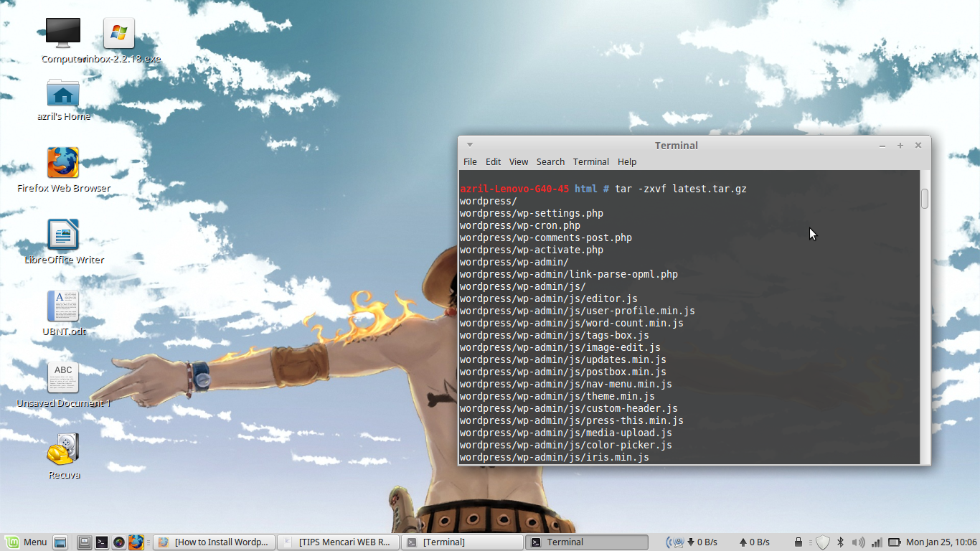Image resolution: width=980 pixels, height=551 pixels.
Task: Open the network signal tray icon
Action: pos(876,542)
